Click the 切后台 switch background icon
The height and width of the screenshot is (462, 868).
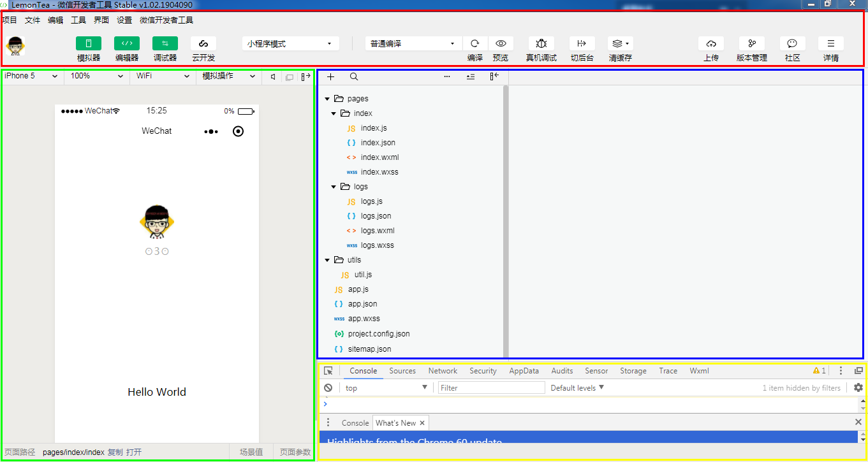[x=582, y=43]
